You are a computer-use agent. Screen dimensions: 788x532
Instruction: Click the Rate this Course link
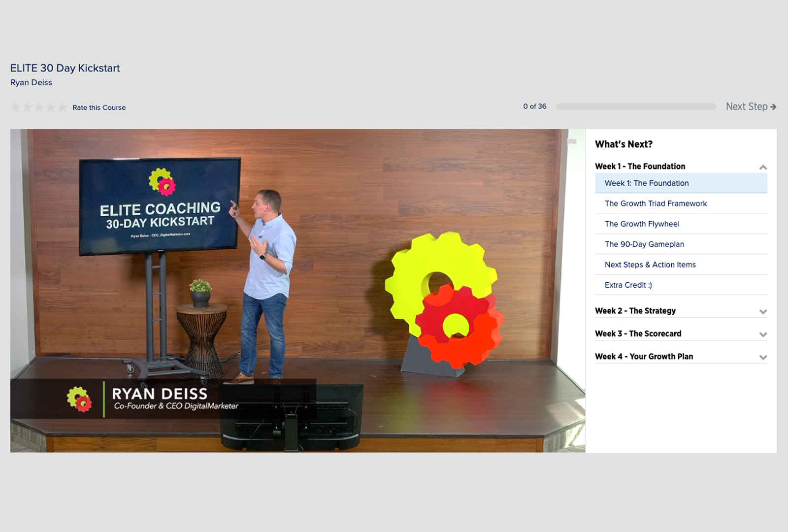click(x=99, y=107)
